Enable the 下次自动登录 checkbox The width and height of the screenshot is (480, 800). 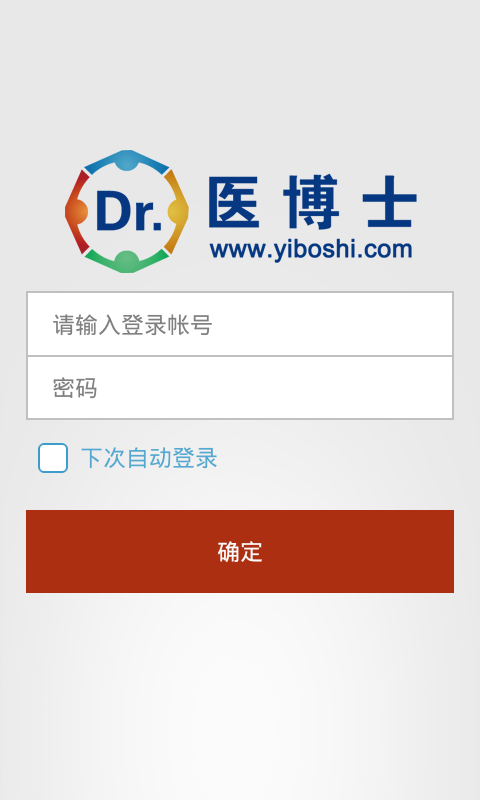pos(53,458)
